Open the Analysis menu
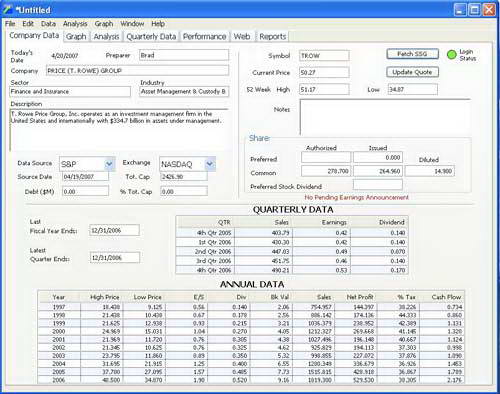 click(75, 24)
